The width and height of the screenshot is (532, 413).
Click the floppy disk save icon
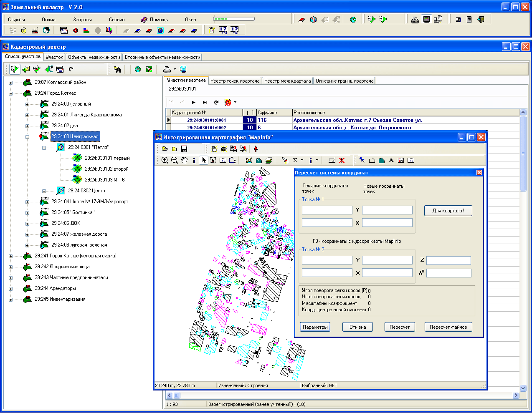184,149
